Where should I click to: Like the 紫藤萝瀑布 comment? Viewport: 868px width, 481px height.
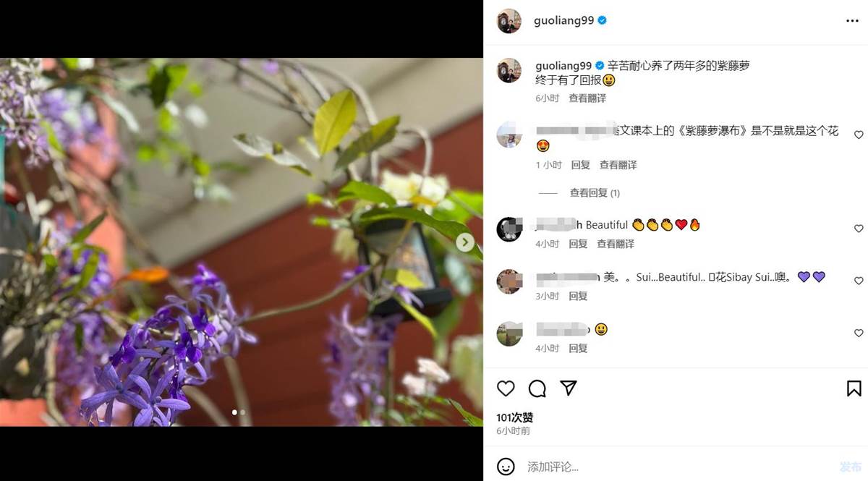tap(859, 135)
